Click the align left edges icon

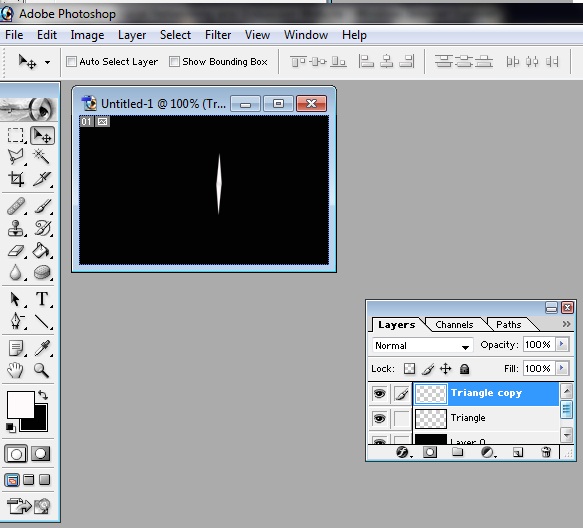(x=366, y=62)
